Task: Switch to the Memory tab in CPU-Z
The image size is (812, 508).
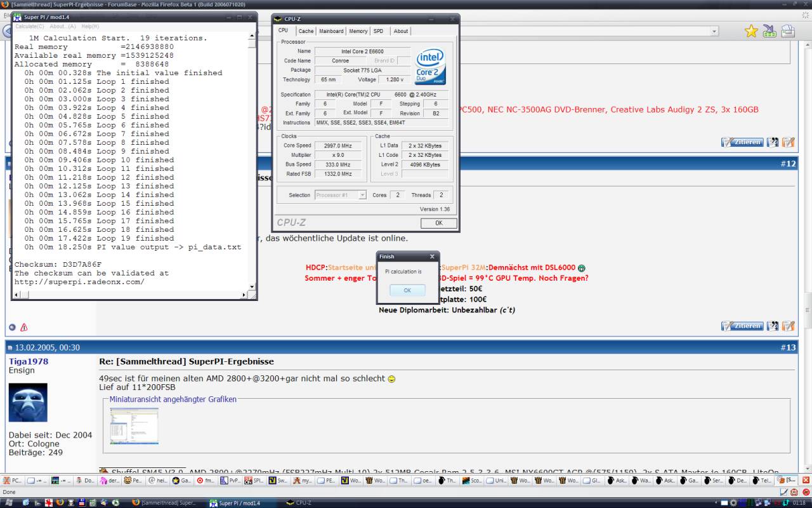Action: (358, 31)
